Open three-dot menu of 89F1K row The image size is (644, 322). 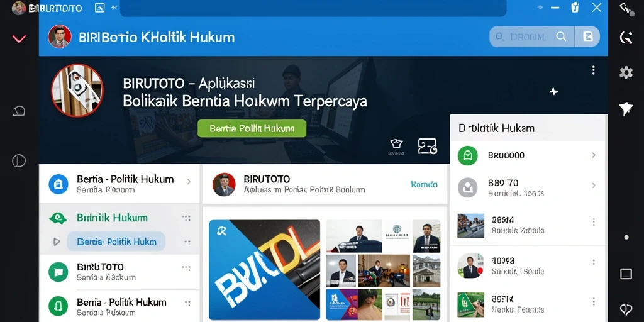coord(594,301)
